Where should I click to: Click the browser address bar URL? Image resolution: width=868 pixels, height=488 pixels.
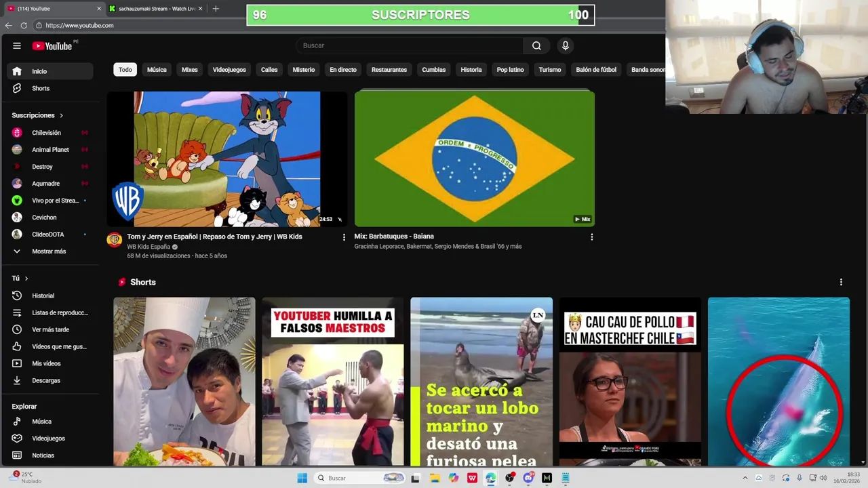pos(79,25)
